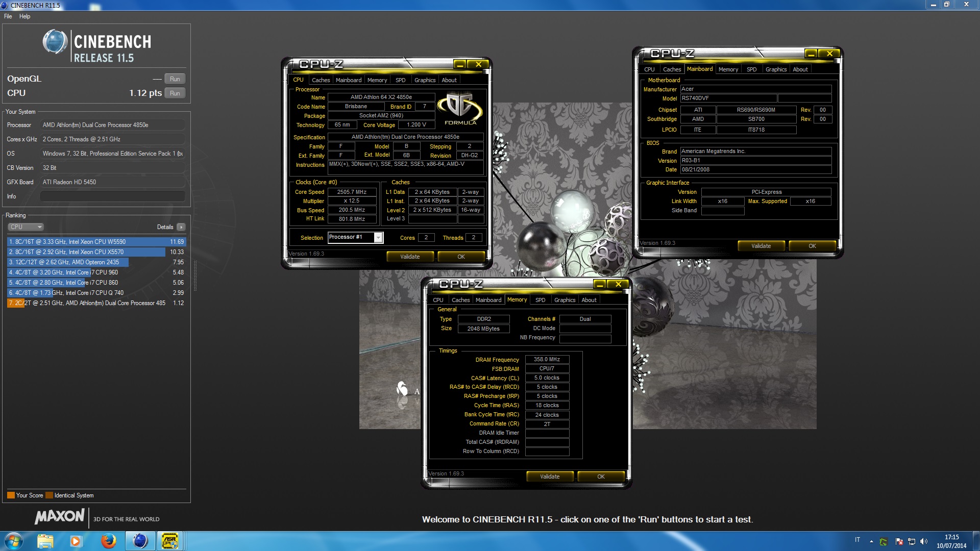Open the green G tray icon

(x=884, y=541)
